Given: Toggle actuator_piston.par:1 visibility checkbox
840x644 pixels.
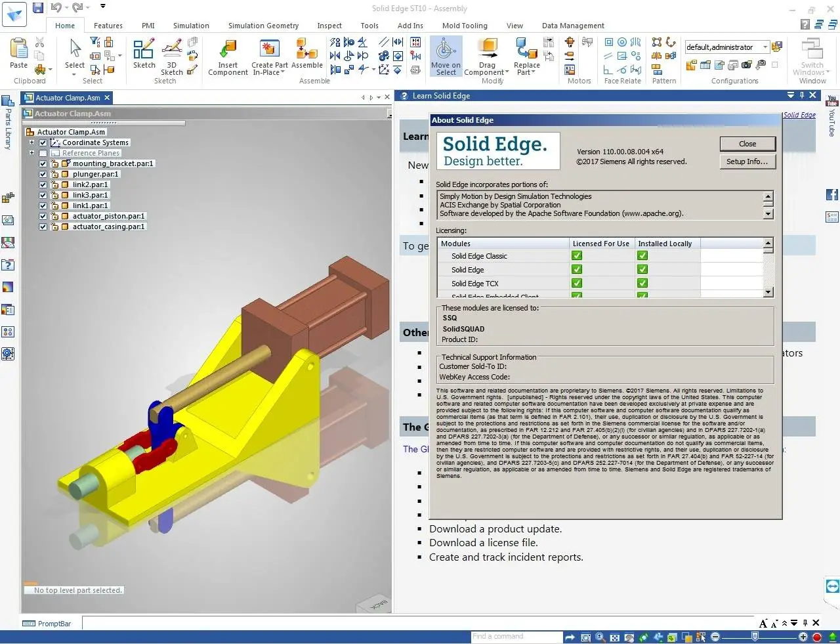Looking at the screenshot, I should [x=43, y=216].
